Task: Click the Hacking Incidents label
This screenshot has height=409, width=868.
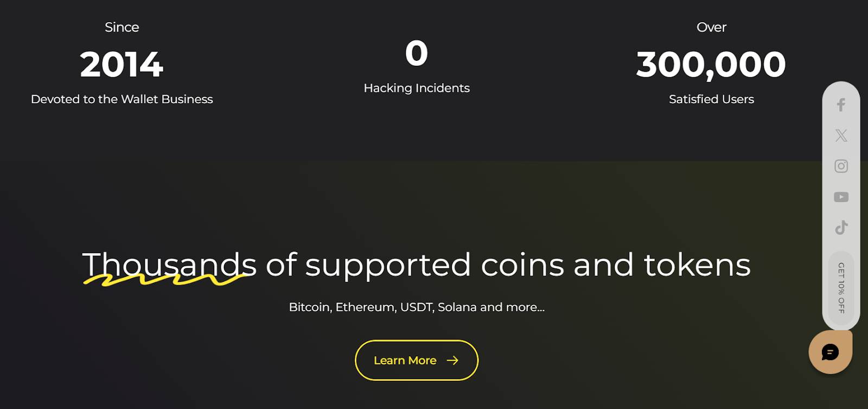Action: click(417, 88)
